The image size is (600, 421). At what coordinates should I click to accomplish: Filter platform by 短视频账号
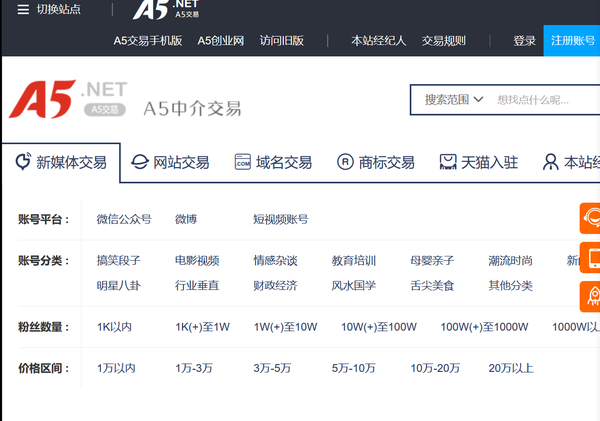point(280,219)
